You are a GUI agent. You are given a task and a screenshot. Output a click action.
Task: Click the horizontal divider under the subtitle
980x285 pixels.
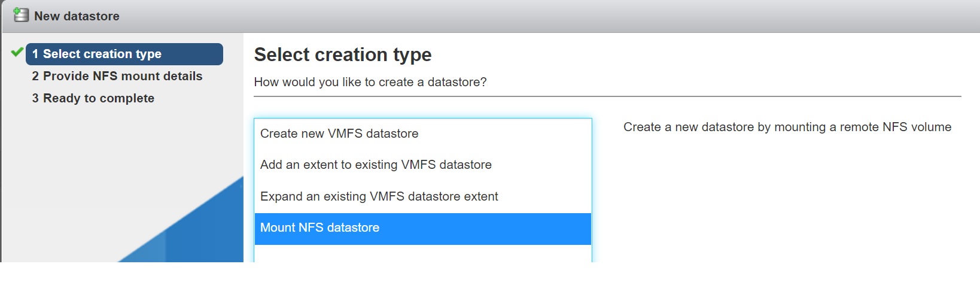point(607,96)
